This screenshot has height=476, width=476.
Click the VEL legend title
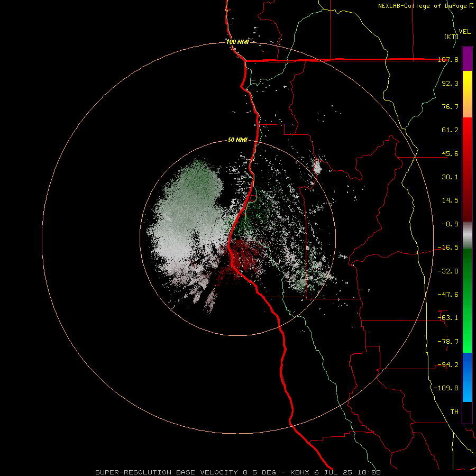tap(464, 32)
